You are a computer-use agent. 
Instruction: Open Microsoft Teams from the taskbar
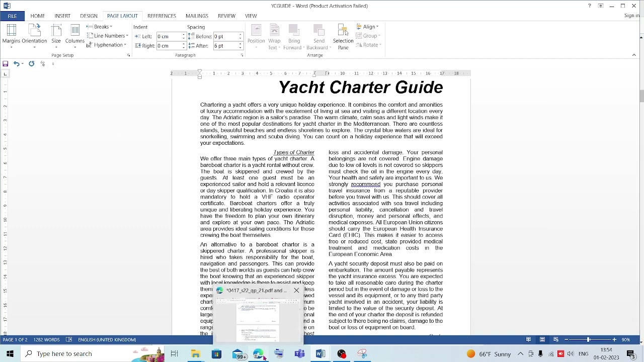pyautogui.click(x=300, y=354)
